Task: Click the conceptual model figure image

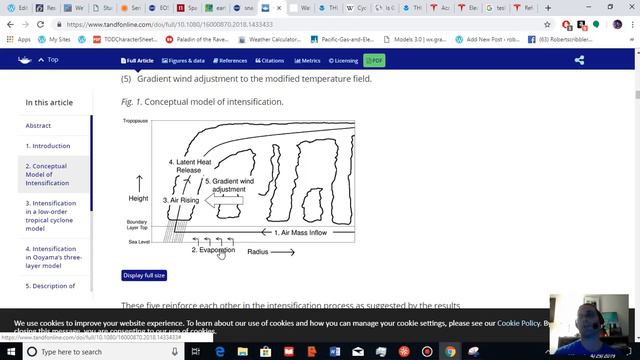Action: (239, 187)
